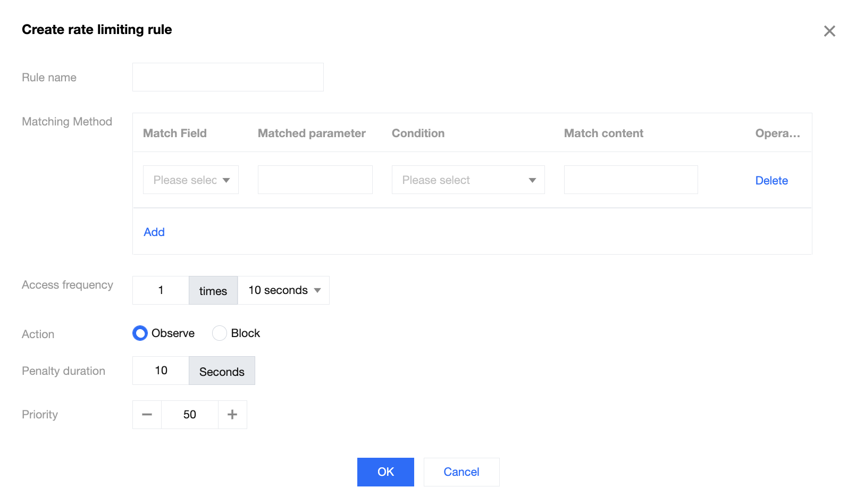Viewport: 856px width, 504px height.
Task: Click the priority plus icon
Action: pyautogui.click(x=232, y=415)
